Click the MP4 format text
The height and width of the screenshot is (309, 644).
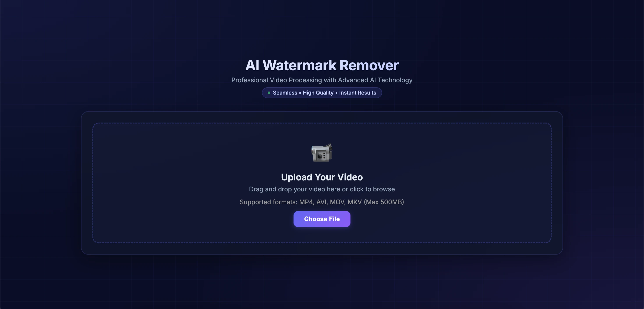(306, 202)
